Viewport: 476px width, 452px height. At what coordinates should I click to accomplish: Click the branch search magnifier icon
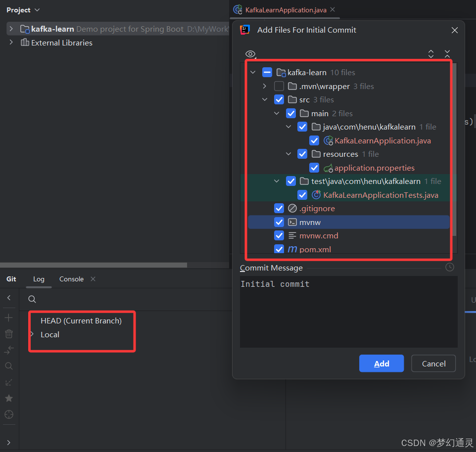[x=32, y=299]
